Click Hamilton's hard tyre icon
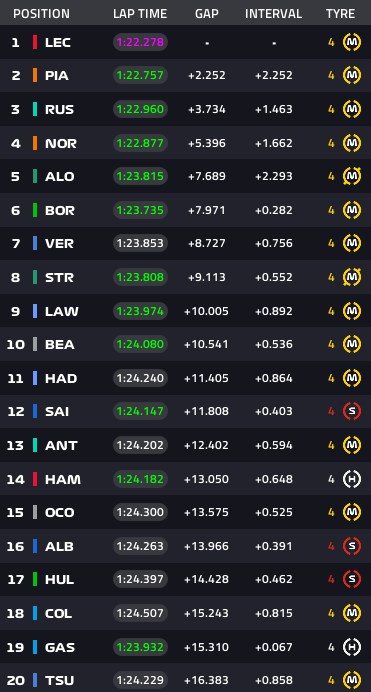Viewport: 371px width, 692px height. (x=352, y=479)
